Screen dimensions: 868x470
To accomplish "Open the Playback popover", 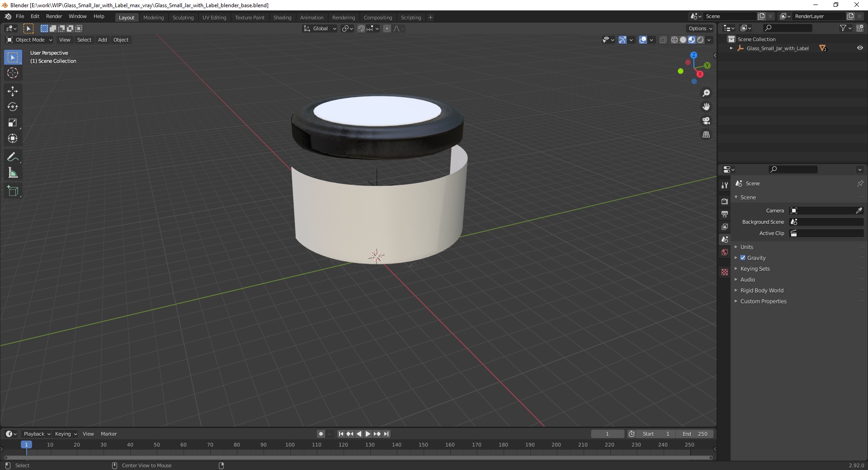I will 37,434.
